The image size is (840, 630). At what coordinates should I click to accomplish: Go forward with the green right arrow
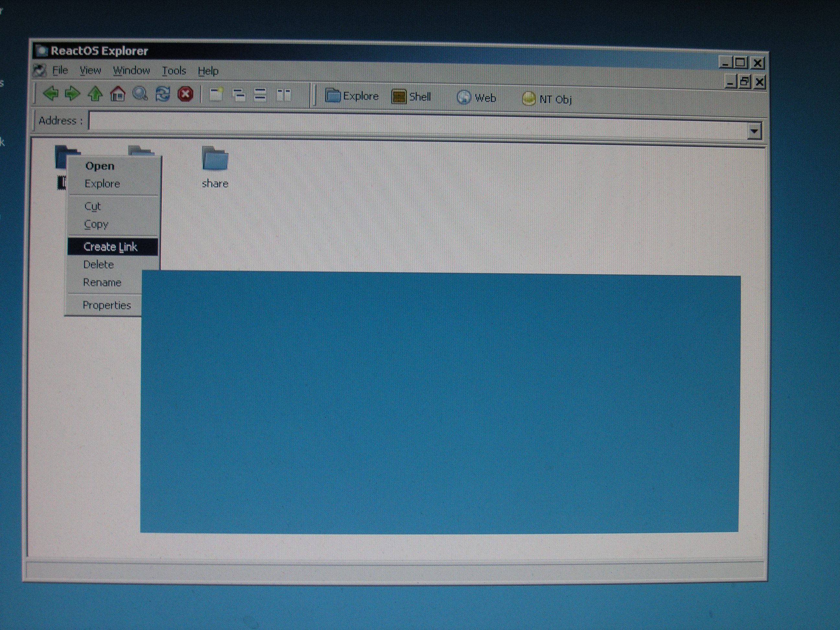click(73, 93)
